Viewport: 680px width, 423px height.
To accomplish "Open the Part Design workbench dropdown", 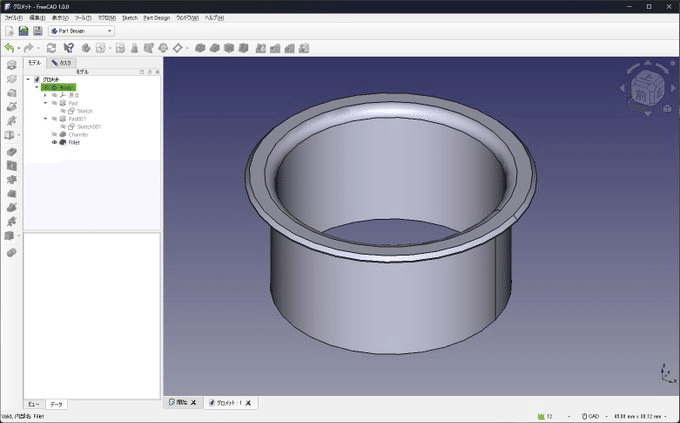I will 82,31.
